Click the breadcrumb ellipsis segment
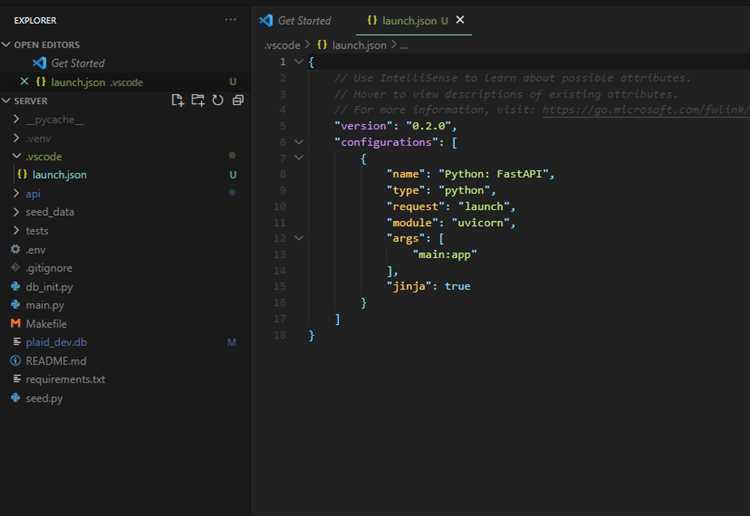Viewport: 750px width, 516px height. (x=404, y=45)
